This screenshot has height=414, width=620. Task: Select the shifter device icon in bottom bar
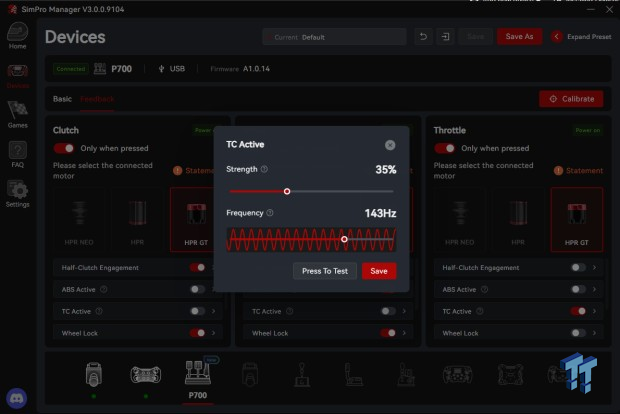302,374
